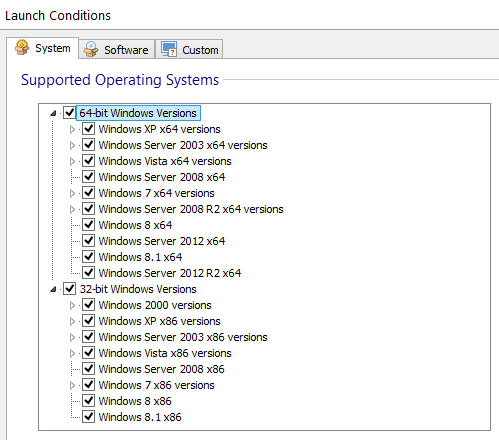Uncheck 64-bit Windows Versions checkbox

coord(69,113)
